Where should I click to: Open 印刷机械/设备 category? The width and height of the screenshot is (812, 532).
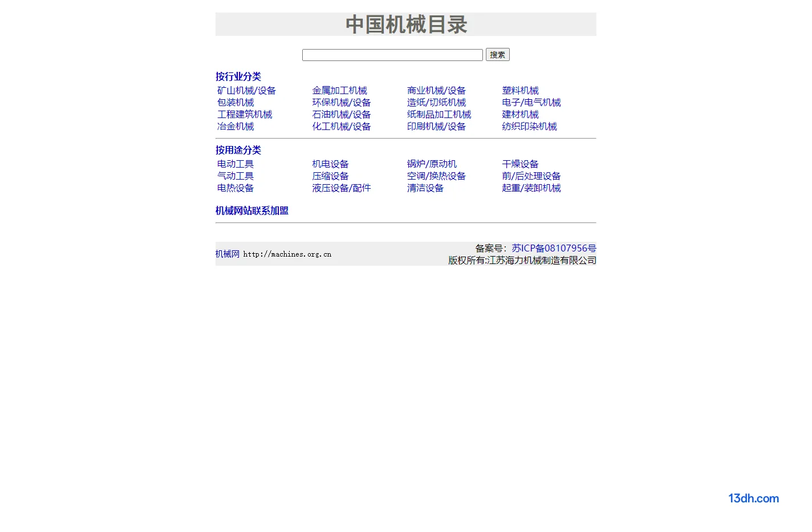click(436, 127)
